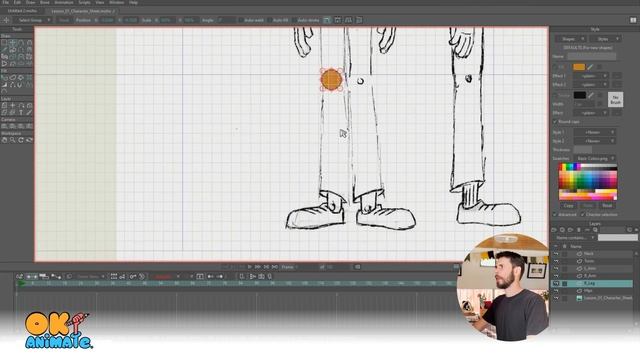Click the Copy style button
The image size is (640, 360).
(568, 206)
